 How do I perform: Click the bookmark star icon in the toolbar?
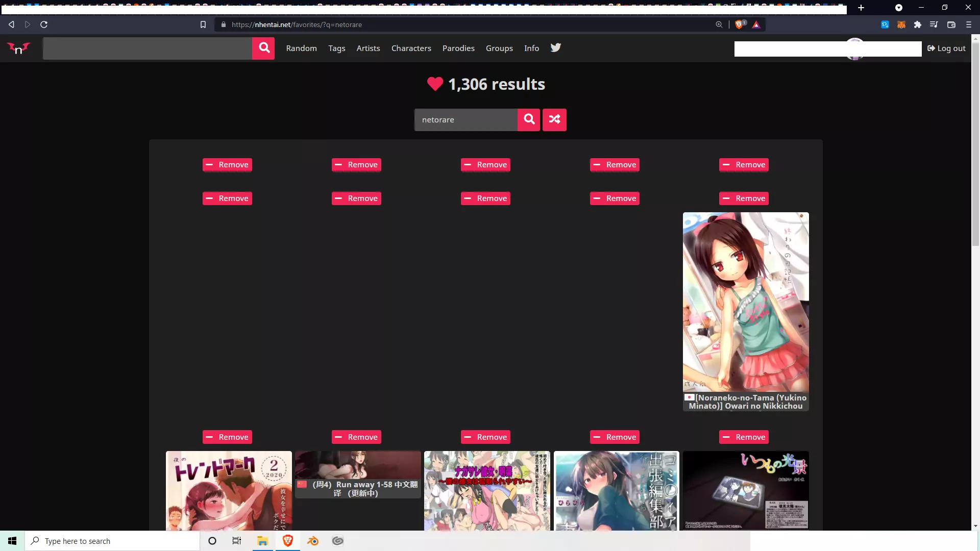click(203, 24)
